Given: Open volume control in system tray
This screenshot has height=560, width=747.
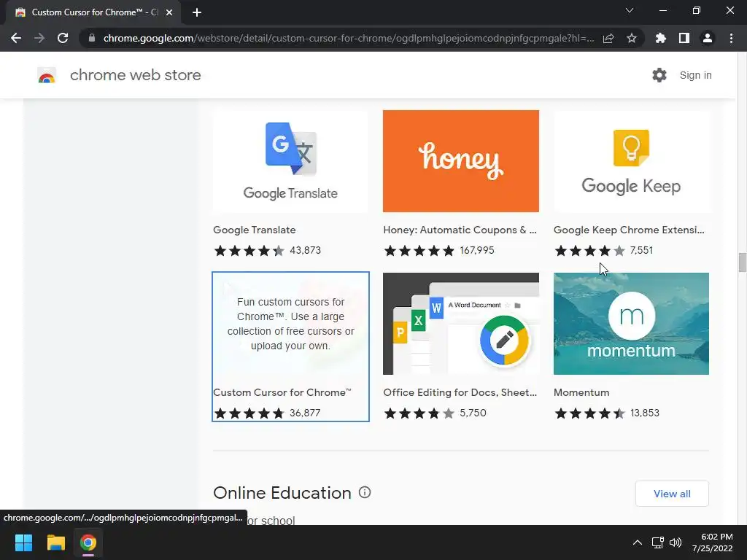Looking at the screenshot, I should pyautogui.click(x=676, y=542).
